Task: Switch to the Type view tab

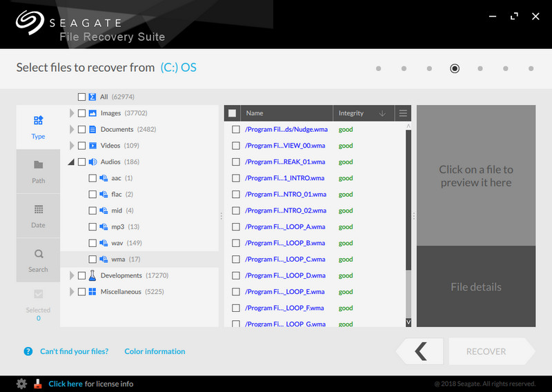Action: (38, 127)
